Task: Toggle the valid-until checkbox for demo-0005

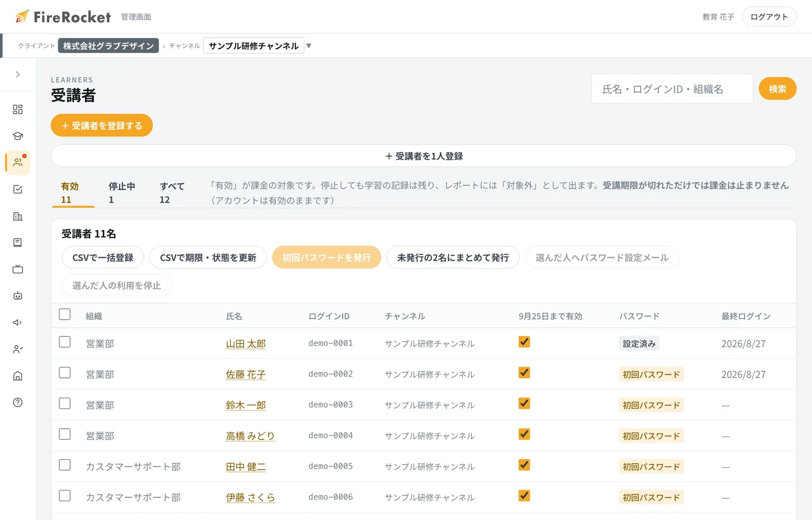Action: [524, 465]
